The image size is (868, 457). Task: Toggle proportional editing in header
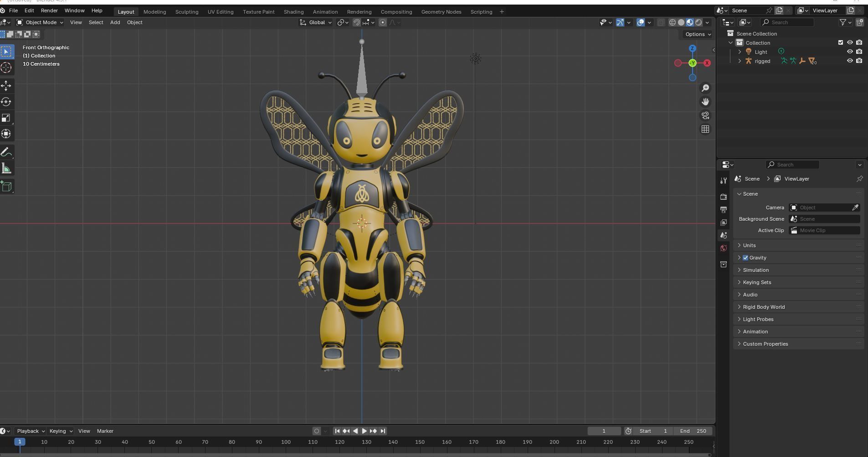coord(383,22)
